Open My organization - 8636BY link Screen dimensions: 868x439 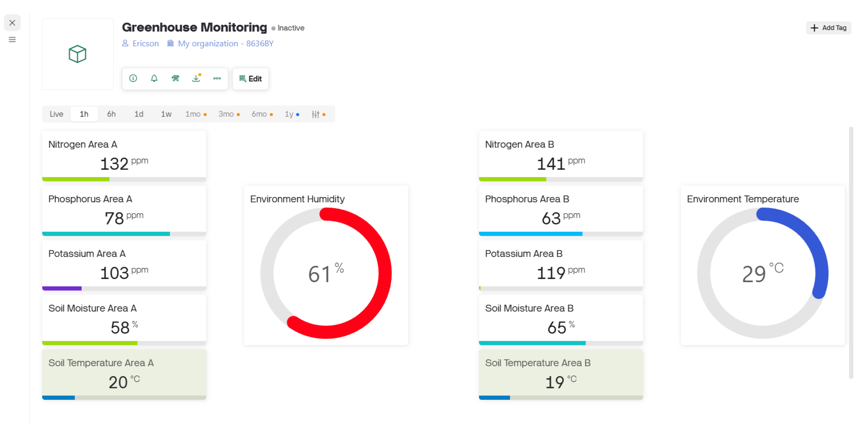pos(225,44)
